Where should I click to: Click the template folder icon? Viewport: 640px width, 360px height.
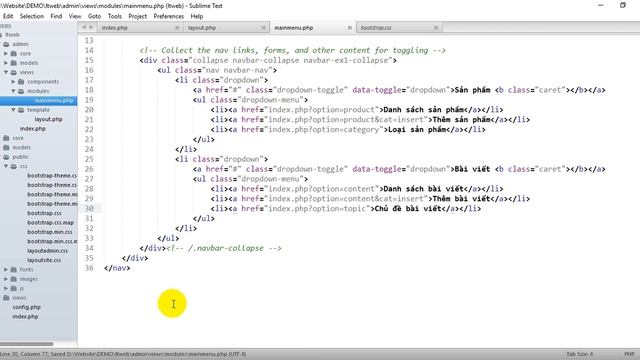click(x=21, y=110)
